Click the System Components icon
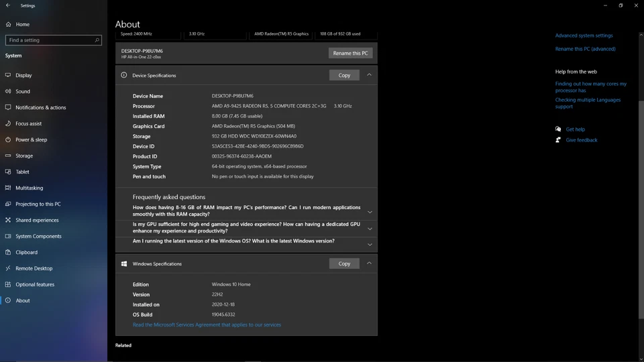This screenshot has height=362, width=644. tap(8, 236)
